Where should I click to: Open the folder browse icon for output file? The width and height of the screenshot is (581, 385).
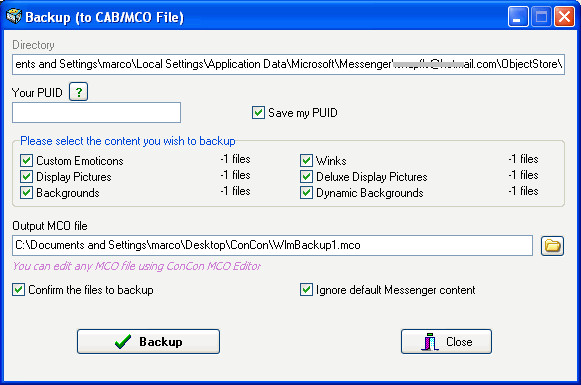tap(552, 246)
